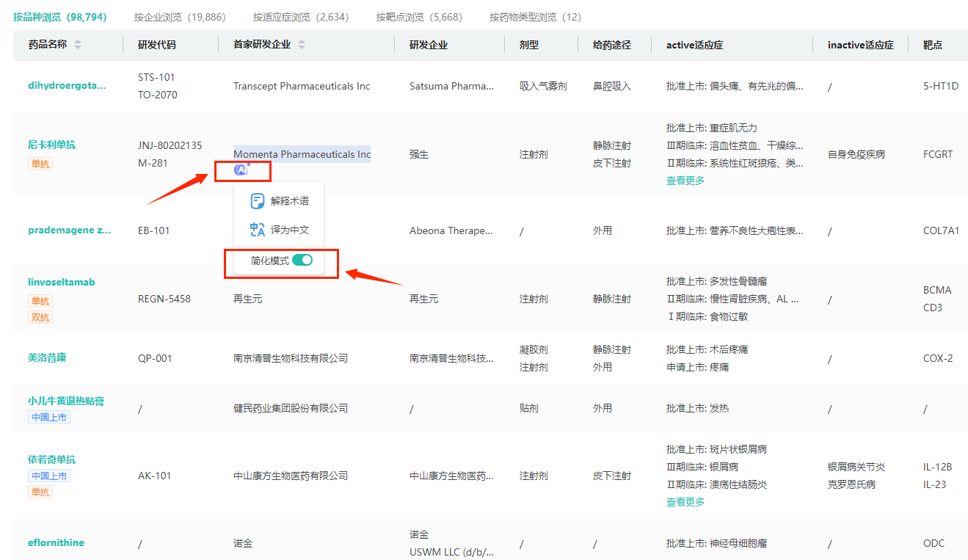Open the eflornithine drug link
Image resolution: width=968 pixels, height=560 pixels.
[x=56, y=543]
